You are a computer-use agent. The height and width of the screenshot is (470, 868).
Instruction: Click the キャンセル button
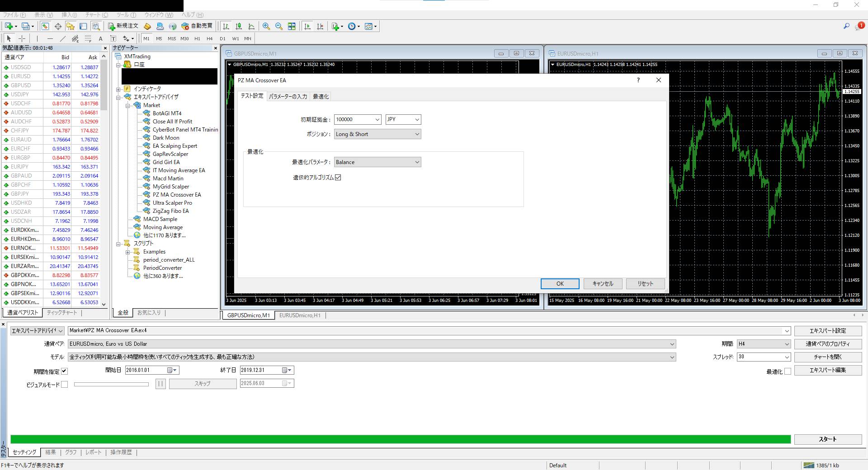(603, 284)
